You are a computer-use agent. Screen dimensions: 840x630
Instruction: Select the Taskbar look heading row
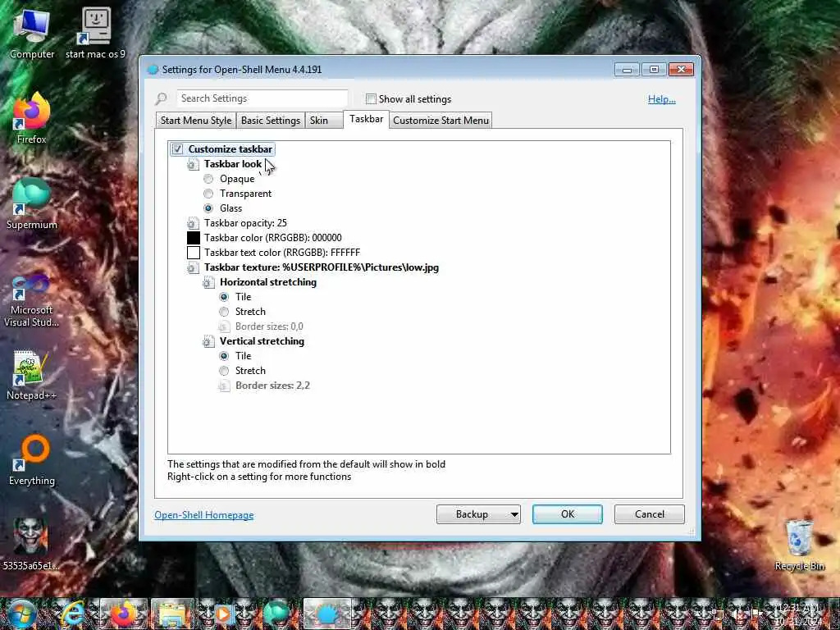[232, 164]
